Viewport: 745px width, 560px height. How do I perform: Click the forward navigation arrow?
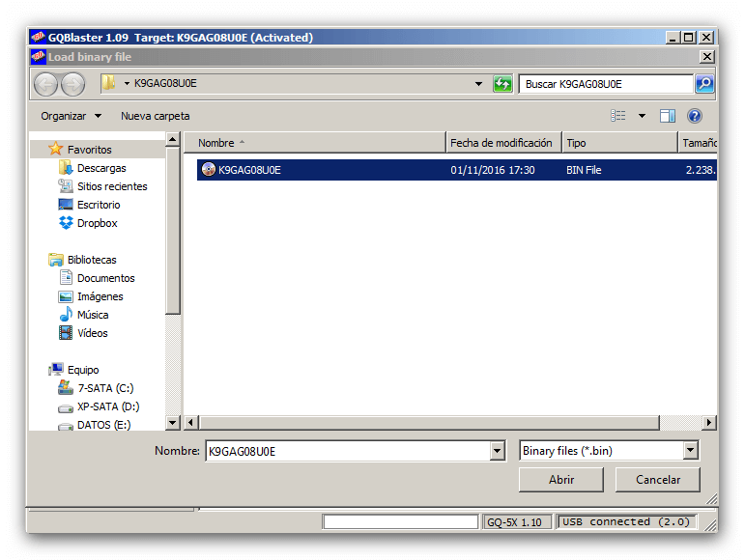pyautogui.click(x=73, y=84)
